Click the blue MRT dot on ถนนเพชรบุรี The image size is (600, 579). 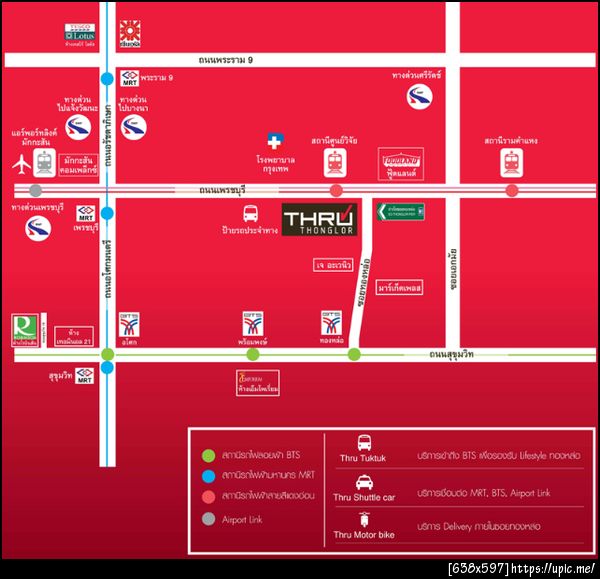pyautogui.click(x=107, y=213)
